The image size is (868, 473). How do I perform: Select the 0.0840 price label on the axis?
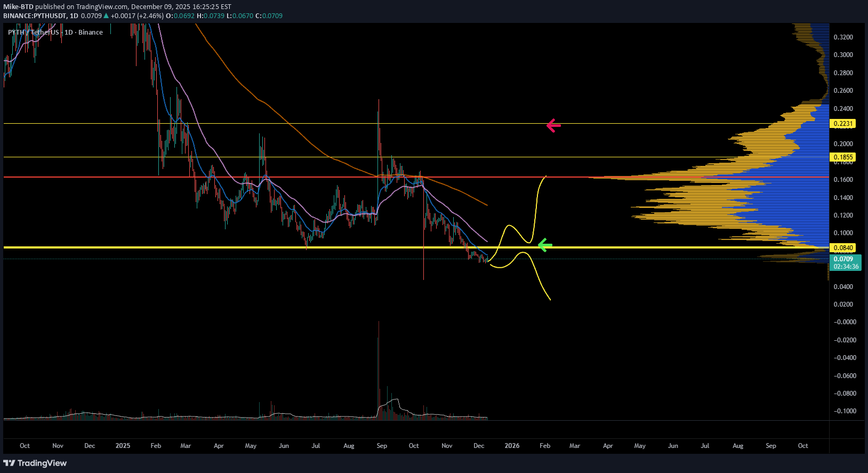(843, 248)
